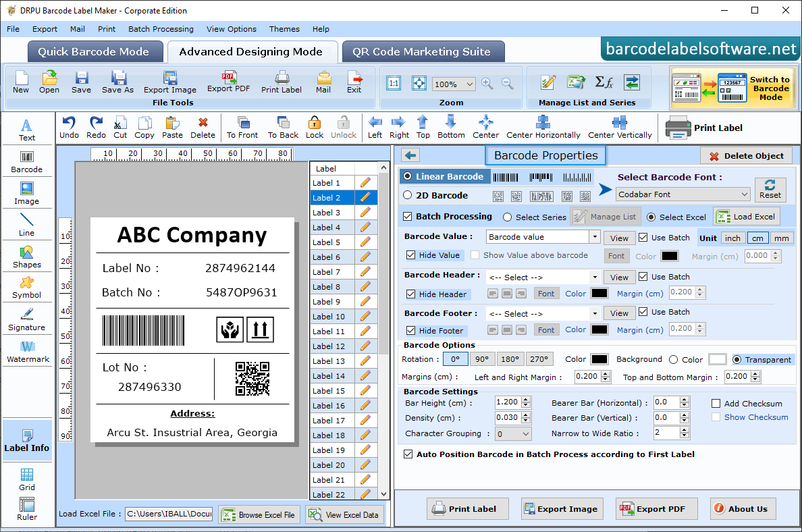Pick the Line drawing tool

point(26,225)
